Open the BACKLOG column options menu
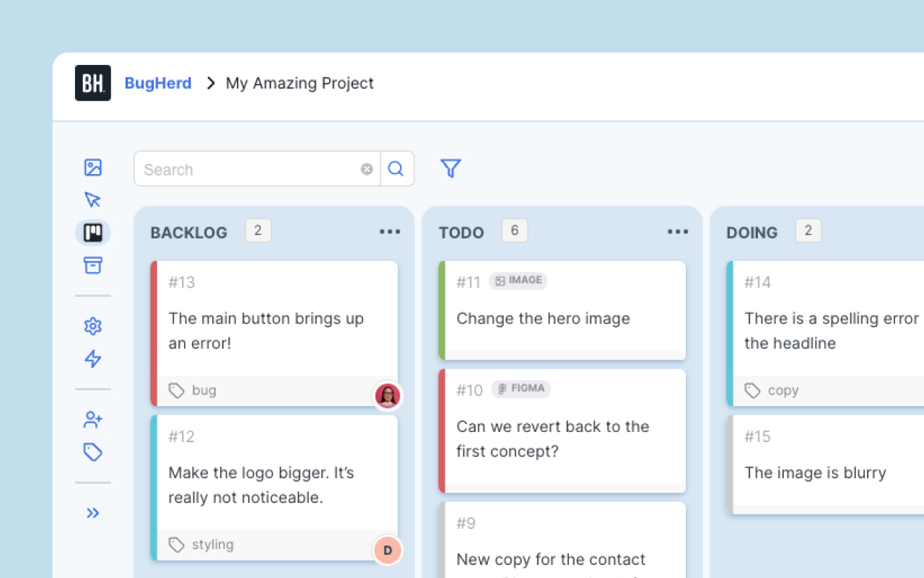The image size is (924, 578). (390, 231)
